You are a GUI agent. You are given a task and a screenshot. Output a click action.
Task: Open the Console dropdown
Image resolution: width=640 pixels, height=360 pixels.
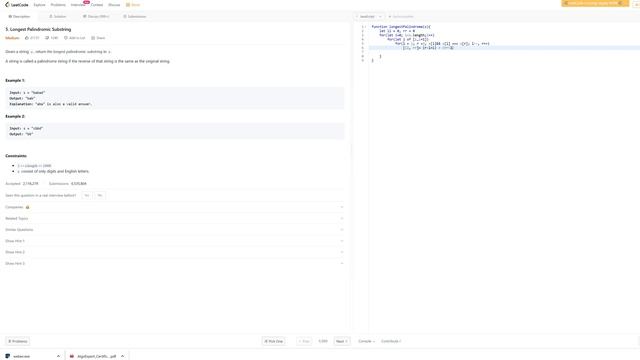point(366,341)
